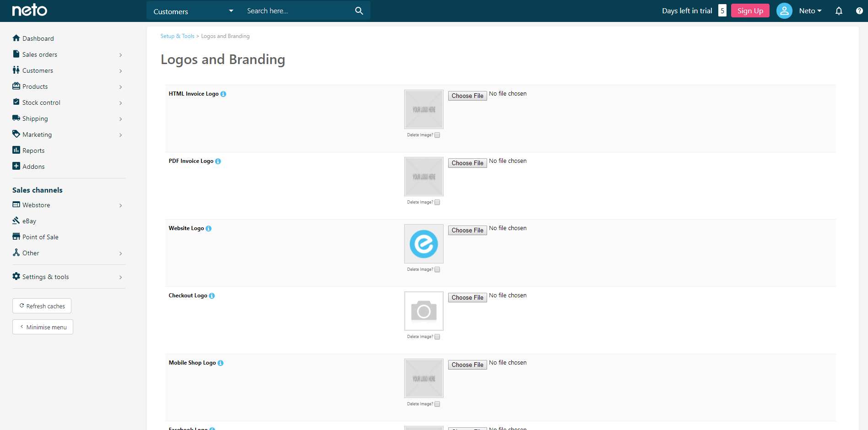Viewport: 868px width, 430px height.
Task: Click Minimise menu button
Action: click(43, 327)
